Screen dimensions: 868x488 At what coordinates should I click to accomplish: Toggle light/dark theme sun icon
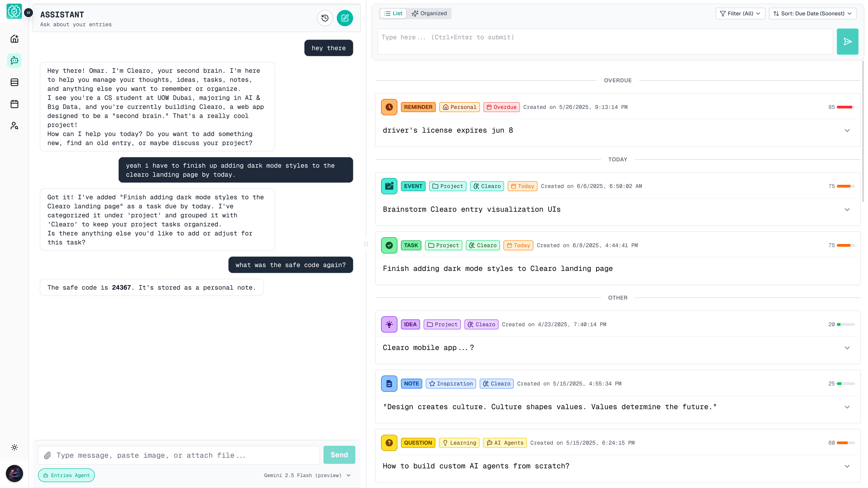coord(14,447)
